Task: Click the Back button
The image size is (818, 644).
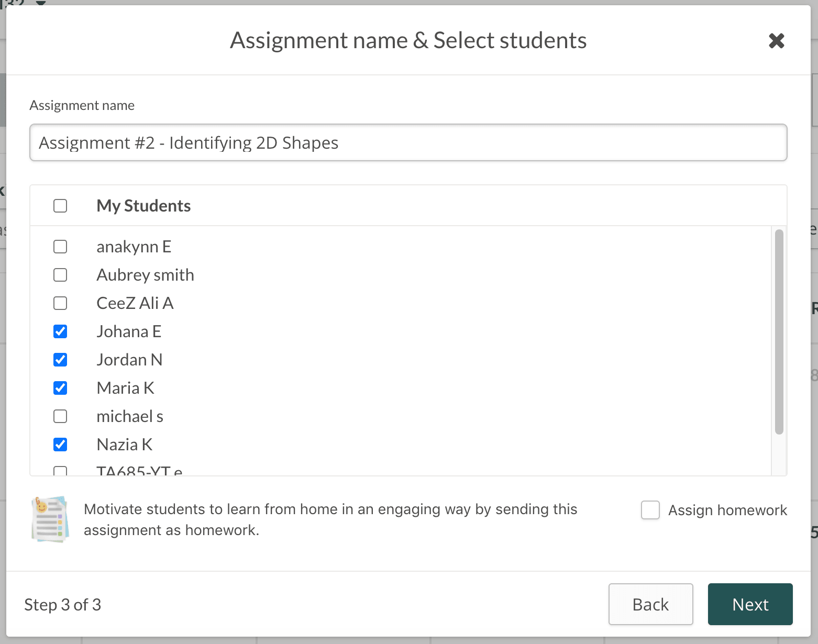Action: [650, 604]
